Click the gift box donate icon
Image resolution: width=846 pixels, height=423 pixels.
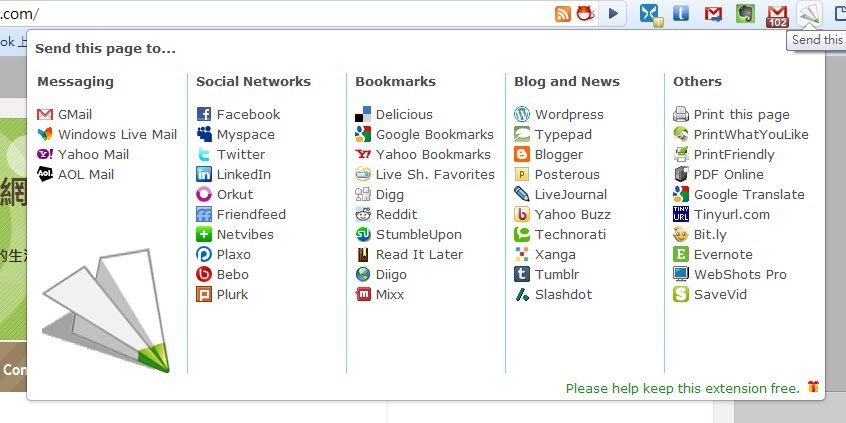[x=813, y=387]
